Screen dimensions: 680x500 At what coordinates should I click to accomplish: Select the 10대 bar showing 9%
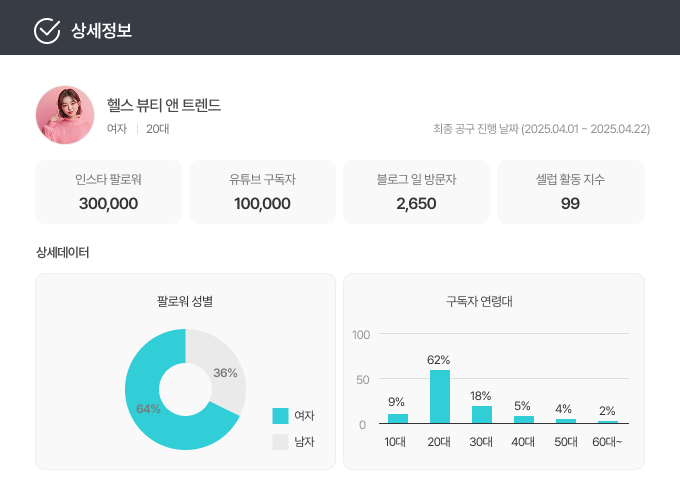click(398, 419)
